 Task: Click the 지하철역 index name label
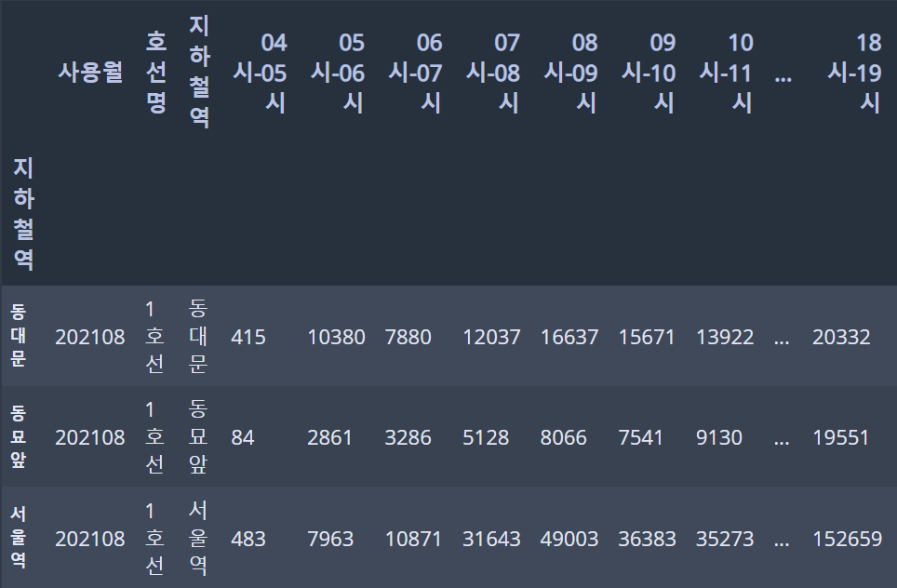click(x=23, y=213)
